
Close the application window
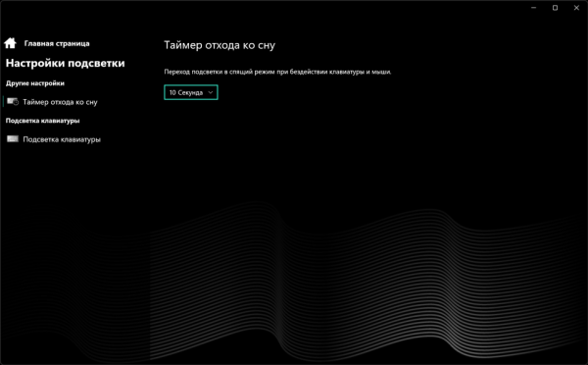pos(576,8)
